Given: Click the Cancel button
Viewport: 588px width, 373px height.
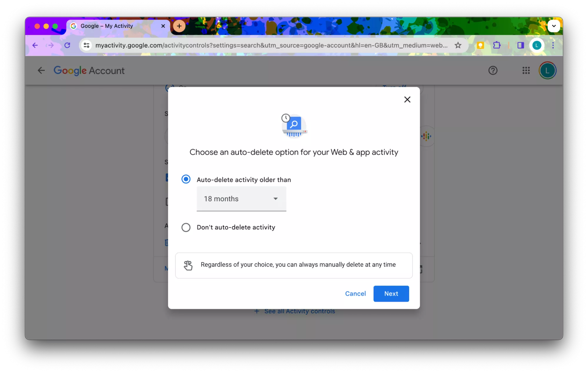Looking at the screenshot, I should 355,294.
